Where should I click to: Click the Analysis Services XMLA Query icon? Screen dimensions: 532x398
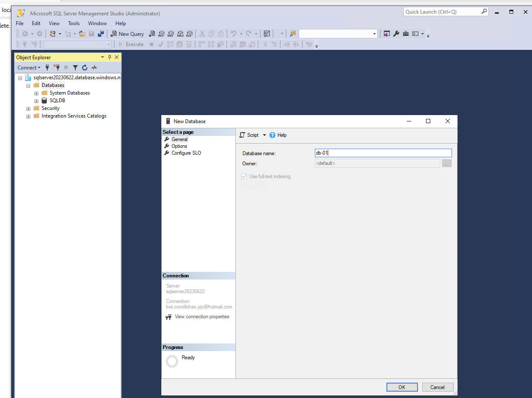[180, 34]
